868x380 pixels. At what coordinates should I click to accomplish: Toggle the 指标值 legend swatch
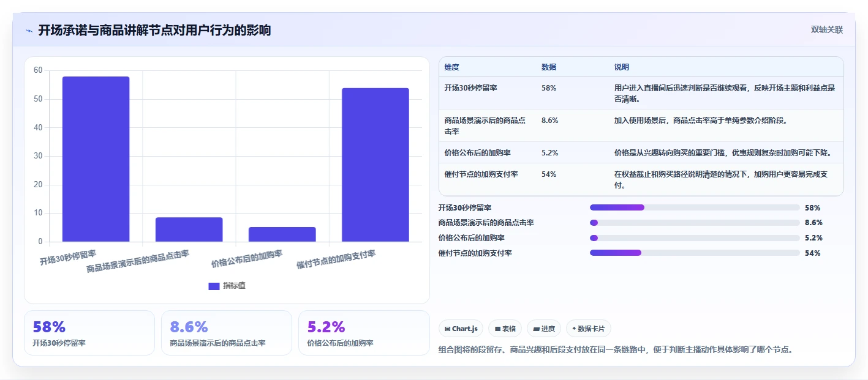(x=214, y=286)
